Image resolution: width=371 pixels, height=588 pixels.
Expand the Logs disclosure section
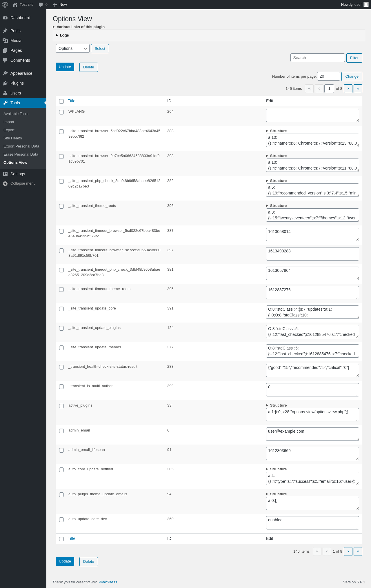[62, 35]
